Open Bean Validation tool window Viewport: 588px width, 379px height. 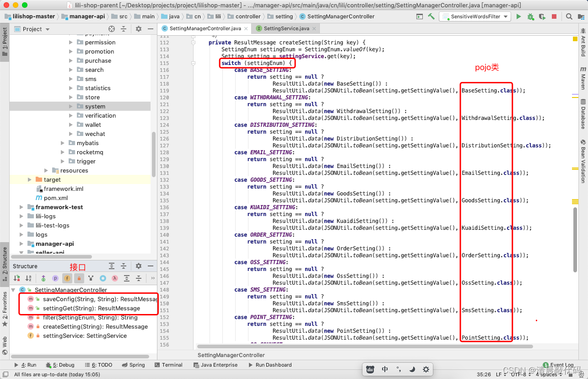[x=583, y=161]
